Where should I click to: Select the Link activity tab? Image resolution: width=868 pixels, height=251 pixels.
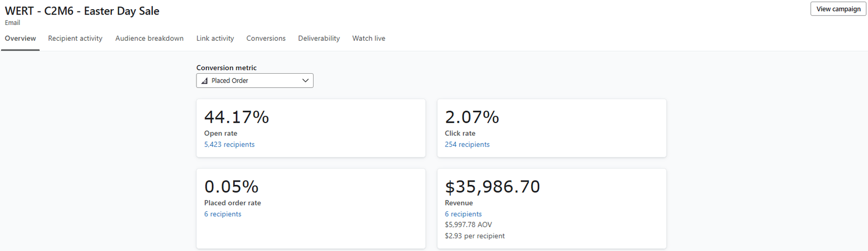pyautogui.click(x=215, y=38)
